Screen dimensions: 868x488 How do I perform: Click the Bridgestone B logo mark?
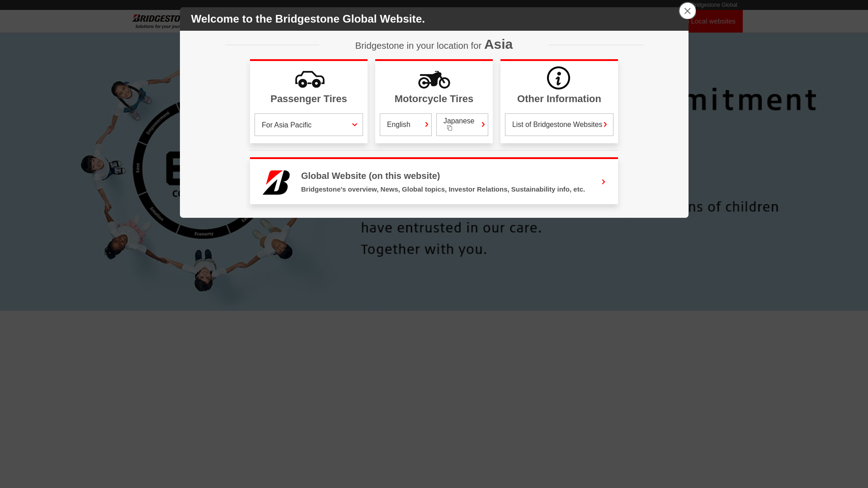(276, 182)
